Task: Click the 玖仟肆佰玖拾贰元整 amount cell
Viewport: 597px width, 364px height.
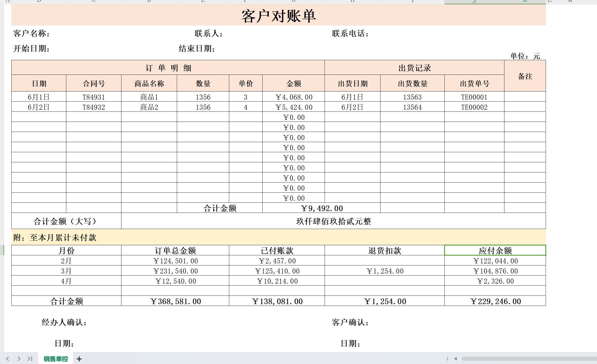Action: pos(333,221)
